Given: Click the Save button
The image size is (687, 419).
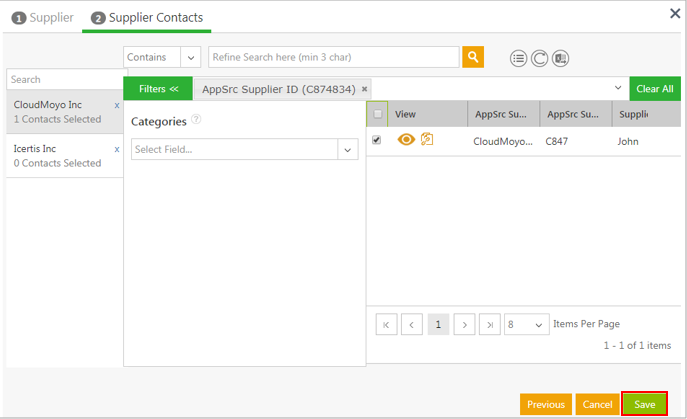Looking at the screenshot, I should [x=645, y=404].
